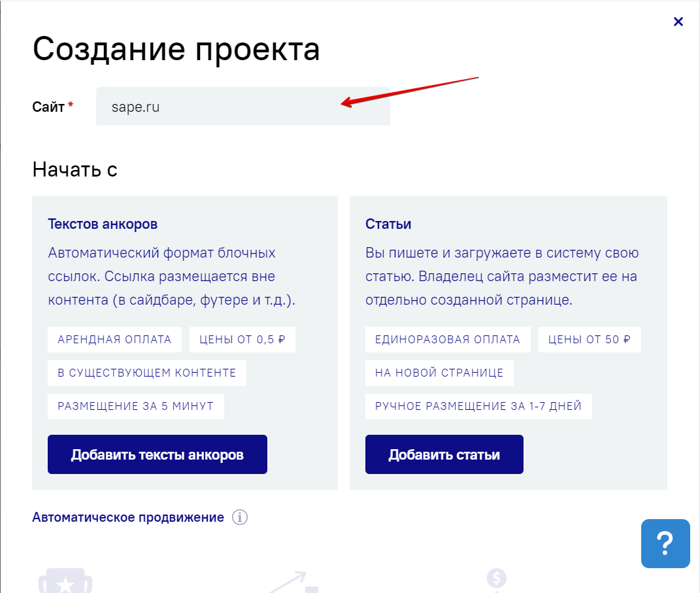Click the ЕДИНОРАЗОВАЯ ОПЛАТА tag
Screen dimensions: 700x593
(448, 339)
